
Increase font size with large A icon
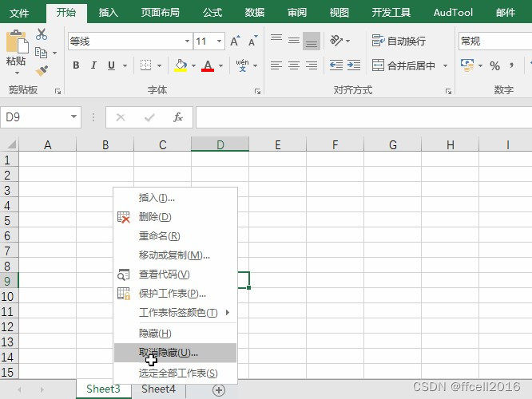pos(235,41)
